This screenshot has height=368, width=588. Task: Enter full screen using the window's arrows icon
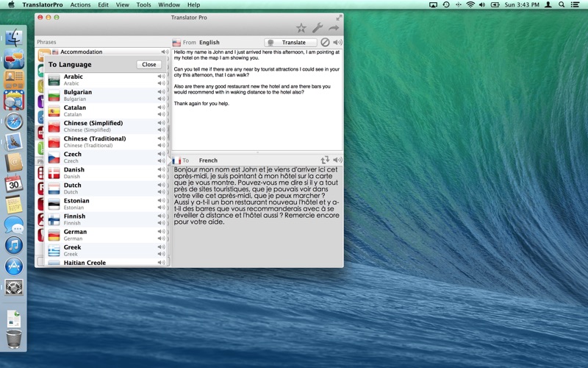click(339, 17)
